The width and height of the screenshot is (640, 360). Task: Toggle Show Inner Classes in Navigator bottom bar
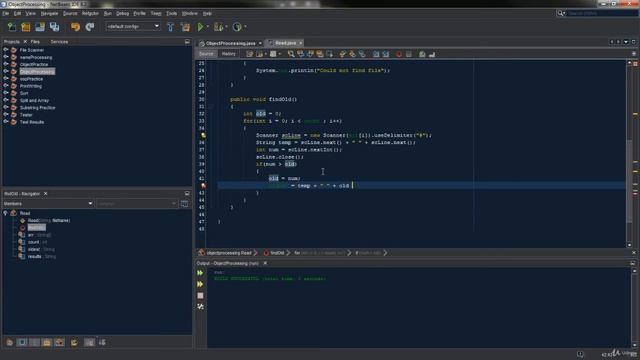pos(60,342)
